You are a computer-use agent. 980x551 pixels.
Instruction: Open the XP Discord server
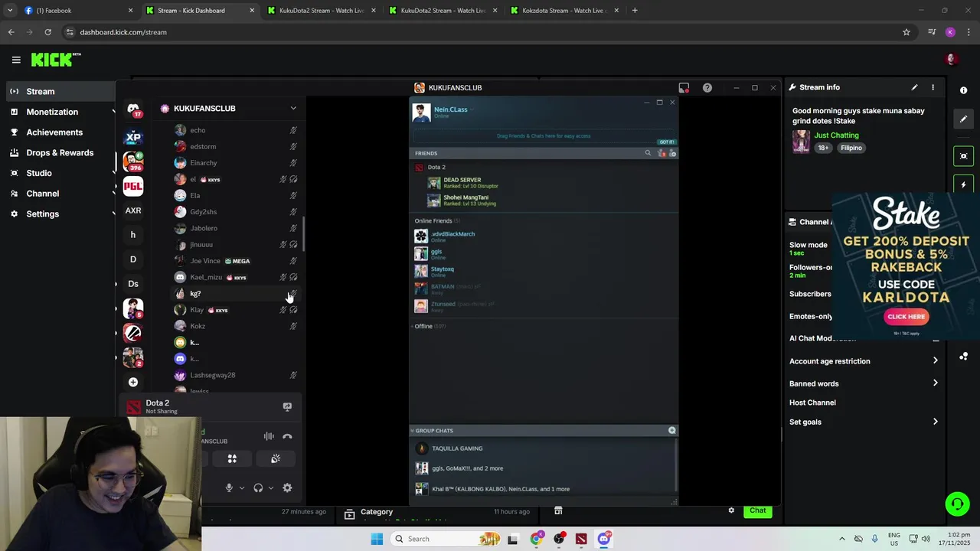pyautogui.click(x=133, y=138)
